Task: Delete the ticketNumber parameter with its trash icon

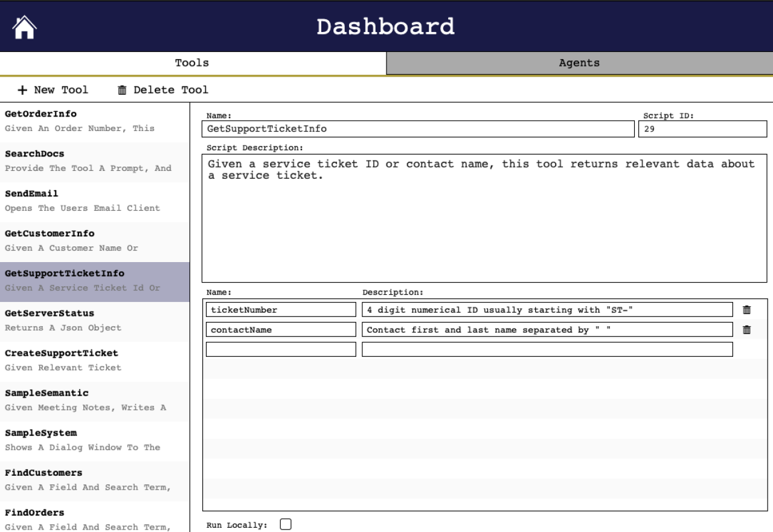Action: point(747,310)
